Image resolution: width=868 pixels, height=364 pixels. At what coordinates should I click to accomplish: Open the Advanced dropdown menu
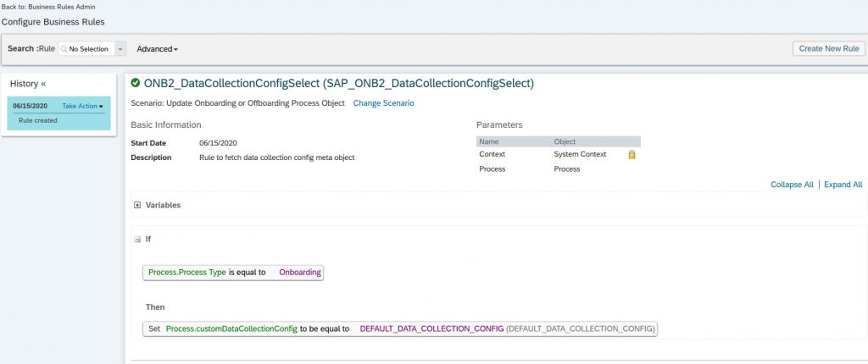157,49
